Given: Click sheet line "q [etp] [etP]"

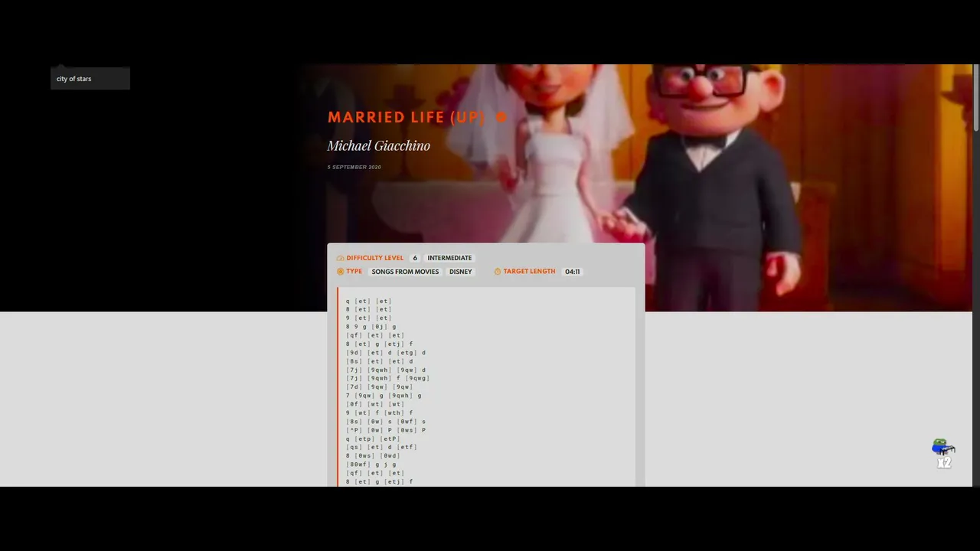Looking at the screenshot, I should click(x=373, y=439).
